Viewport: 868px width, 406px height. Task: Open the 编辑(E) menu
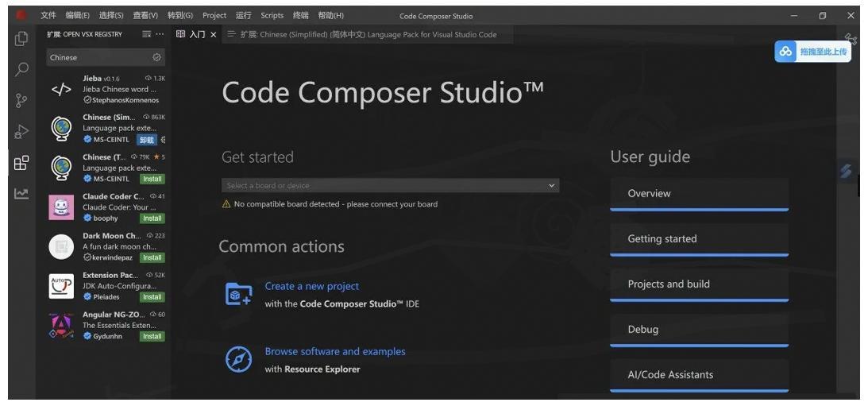[x=78, y=16]
